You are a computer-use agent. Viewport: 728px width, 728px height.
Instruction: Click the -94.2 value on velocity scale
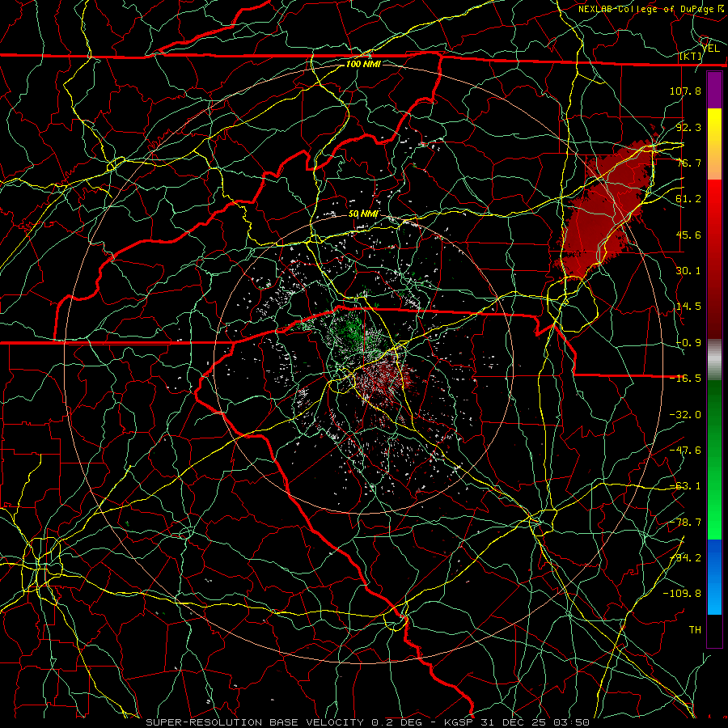tap(685, 558)
